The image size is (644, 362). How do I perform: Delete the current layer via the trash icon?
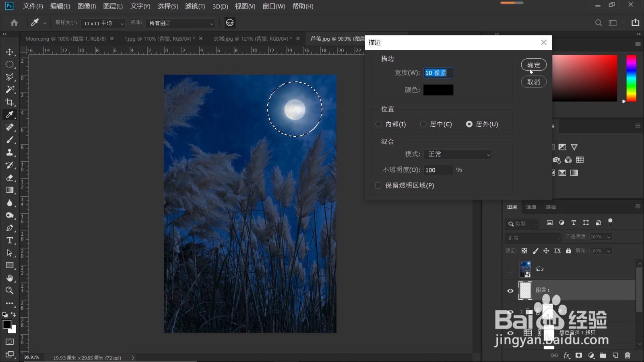click(x=627, y=356)
